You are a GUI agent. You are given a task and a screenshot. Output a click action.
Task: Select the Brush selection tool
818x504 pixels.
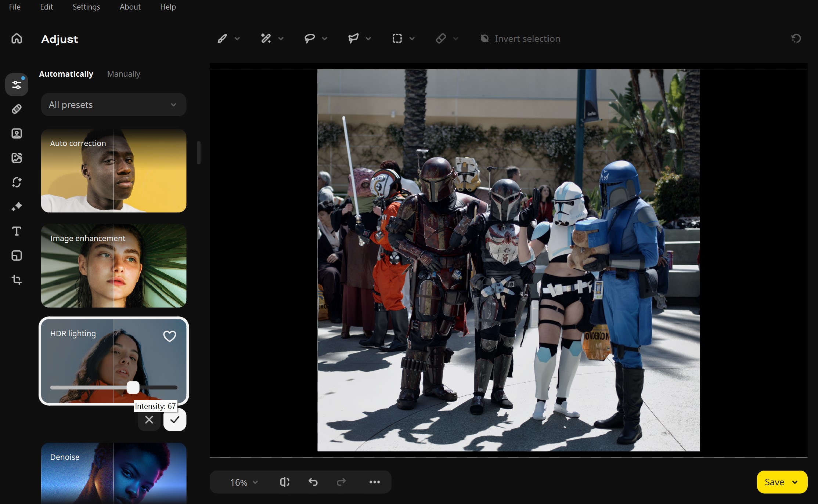click(222, 39)
